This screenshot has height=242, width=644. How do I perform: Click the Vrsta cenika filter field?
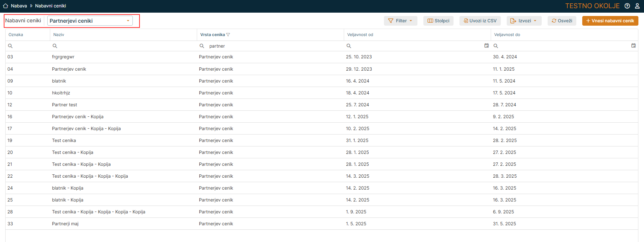tap(272, 46)
